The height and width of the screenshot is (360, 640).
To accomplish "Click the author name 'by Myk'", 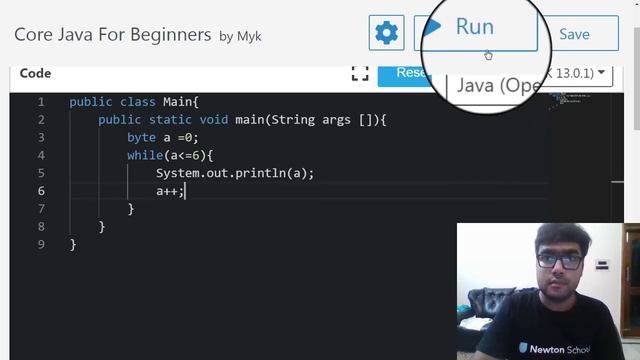I will point(240,37).
